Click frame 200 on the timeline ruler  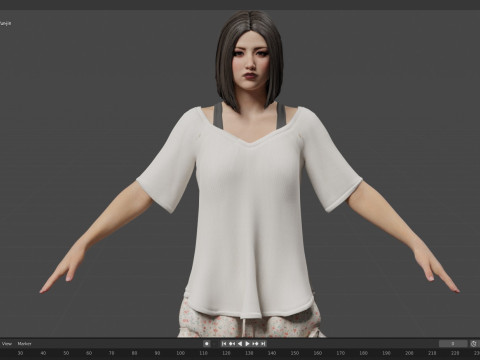click(409, 353)
